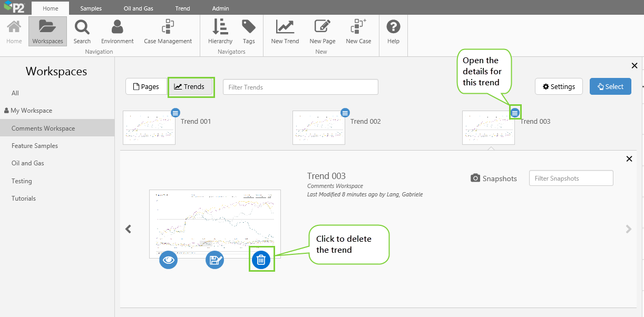
Task: Open details menu for Trend 001
Action: [x=175, y=113]
